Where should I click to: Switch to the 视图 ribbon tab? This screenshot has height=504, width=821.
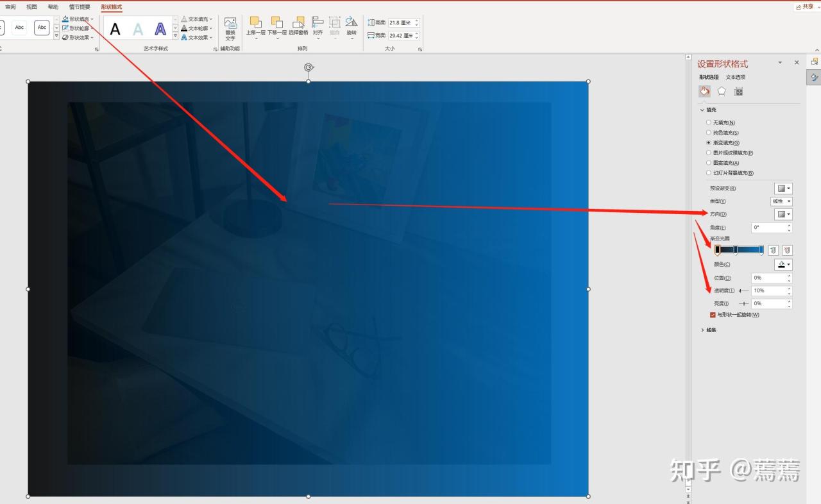(31, 7)
